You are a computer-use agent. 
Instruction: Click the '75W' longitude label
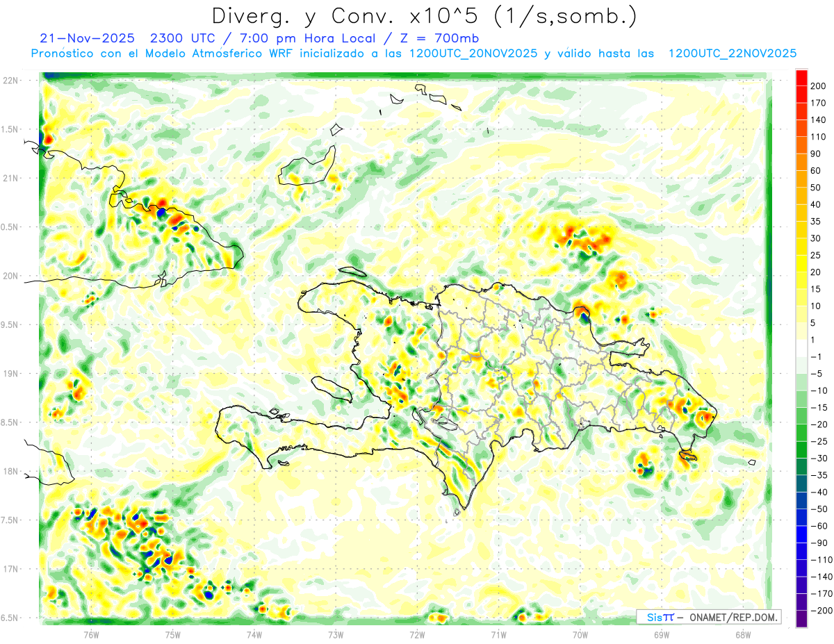(173, 634)
